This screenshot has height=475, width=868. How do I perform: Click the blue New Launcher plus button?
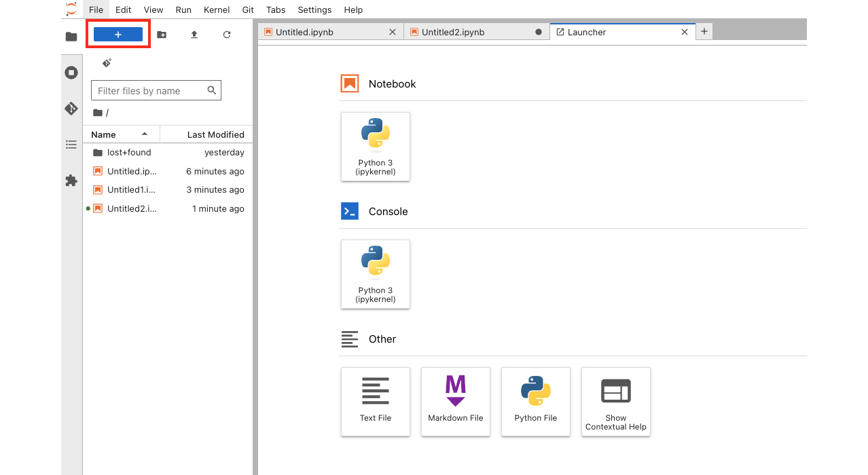tap(118, 35)
